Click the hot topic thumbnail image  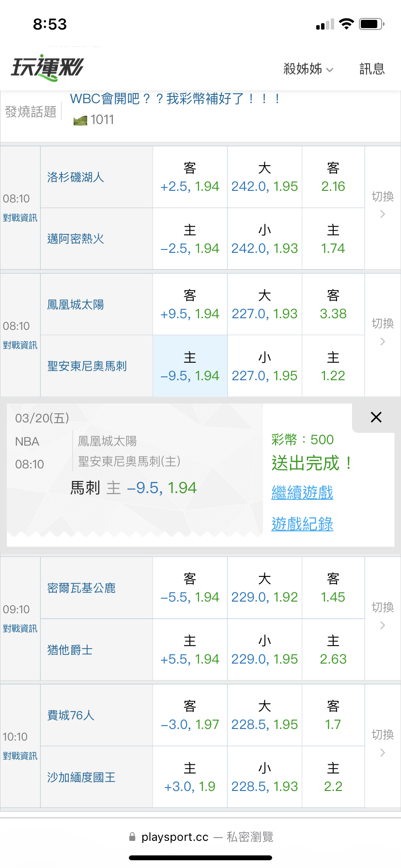pyautogui.click(x=80, y=120)
